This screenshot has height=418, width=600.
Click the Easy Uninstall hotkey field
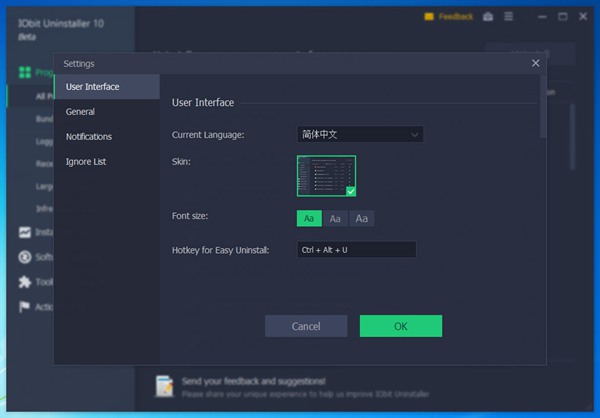point(357,250)
